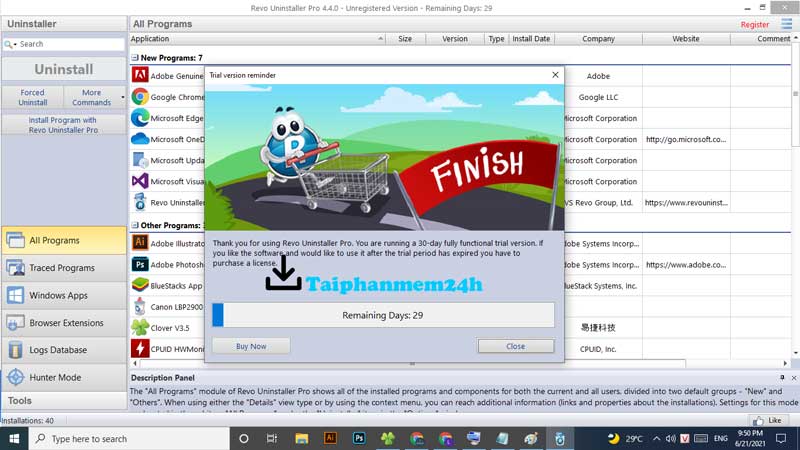This screenshot has height=450, width=800.
Task: Click the horizontal scrollbar under the list
Action: tap(412, 363)
